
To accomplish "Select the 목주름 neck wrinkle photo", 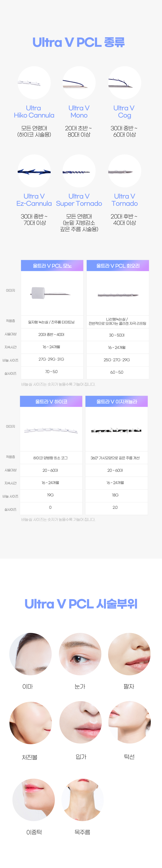I will 82,800.
